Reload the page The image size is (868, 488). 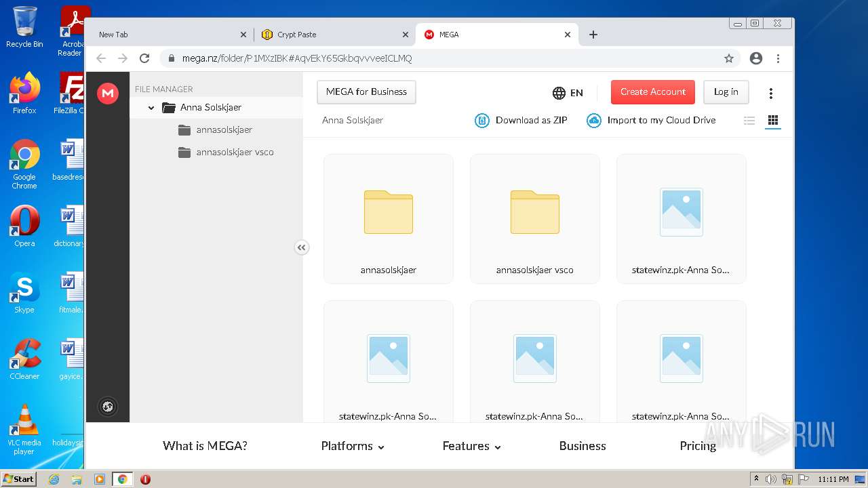144,58
